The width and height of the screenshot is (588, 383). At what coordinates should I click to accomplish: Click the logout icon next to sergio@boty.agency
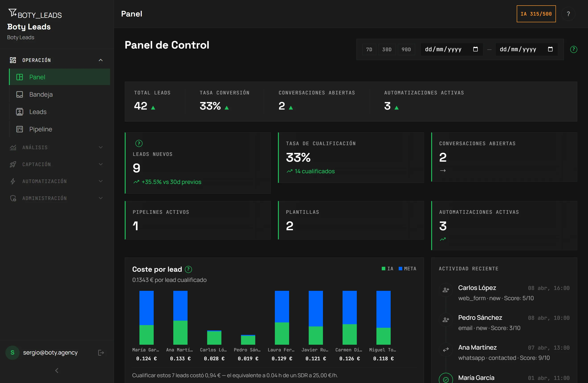101,353
